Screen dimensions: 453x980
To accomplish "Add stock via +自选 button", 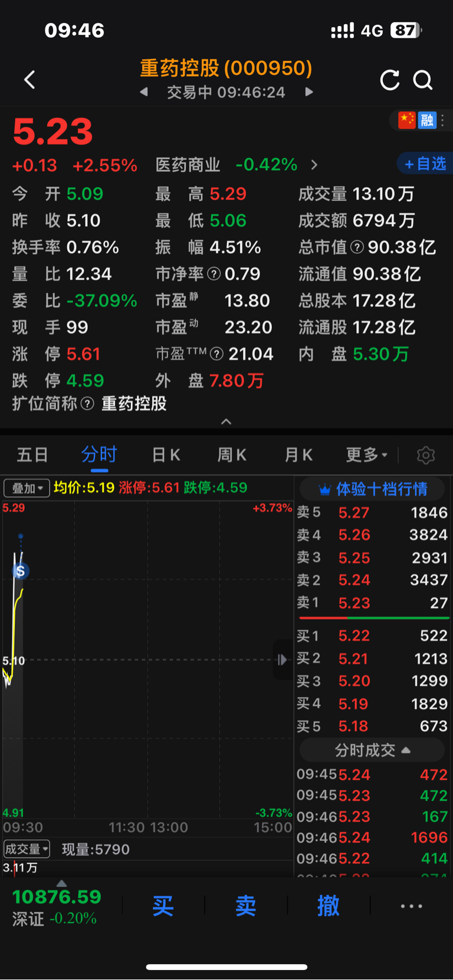I will click(x=425, y=164).
